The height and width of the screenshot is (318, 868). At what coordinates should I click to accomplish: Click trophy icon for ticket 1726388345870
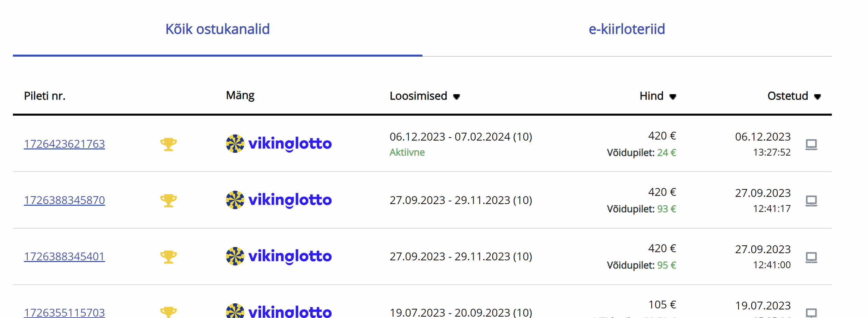click(169, 201)
